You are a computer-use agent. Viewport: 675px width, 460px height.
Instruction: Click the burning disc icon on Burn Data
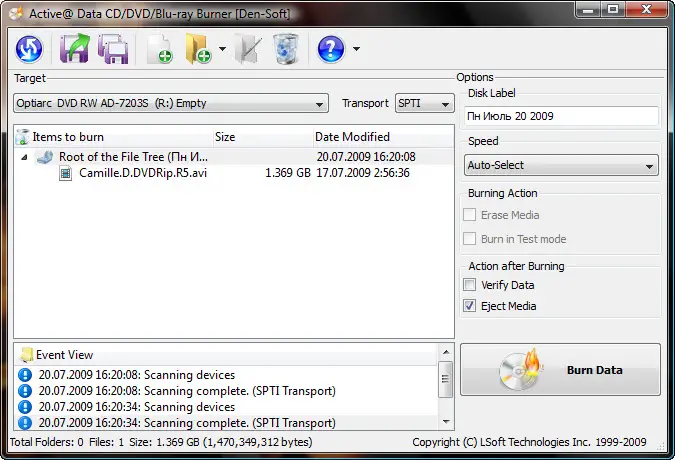521,370
